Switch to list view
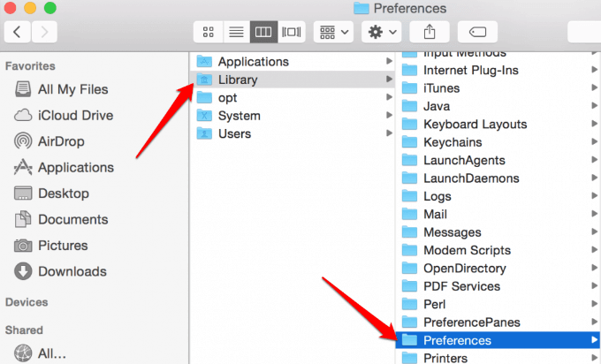The height and width of the screenshot is (364, 601). click(x=236, y=32)
